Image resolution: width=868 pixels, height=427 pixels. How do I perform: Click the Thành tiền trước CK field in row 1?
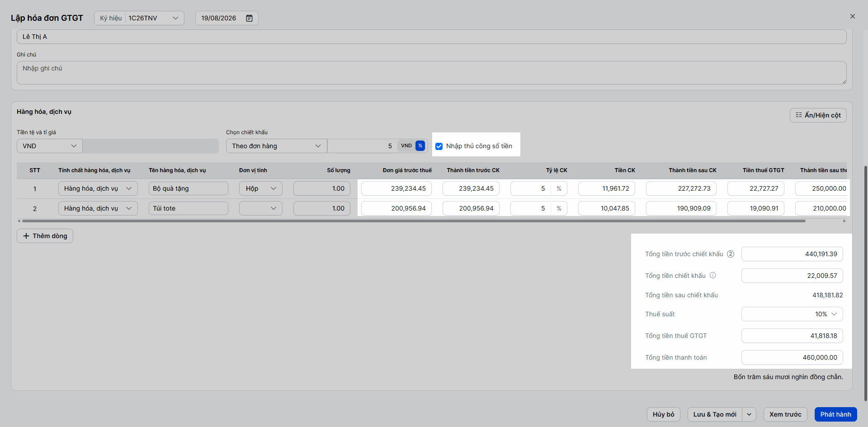pyautogui.click(x=471, y=188)
